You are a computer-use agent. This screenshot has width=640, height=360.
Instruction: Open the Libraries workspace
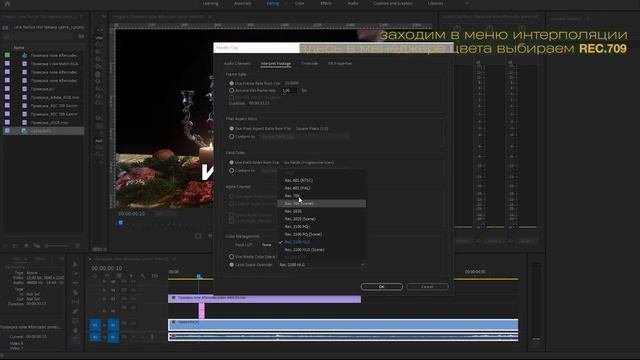point(436,4)
